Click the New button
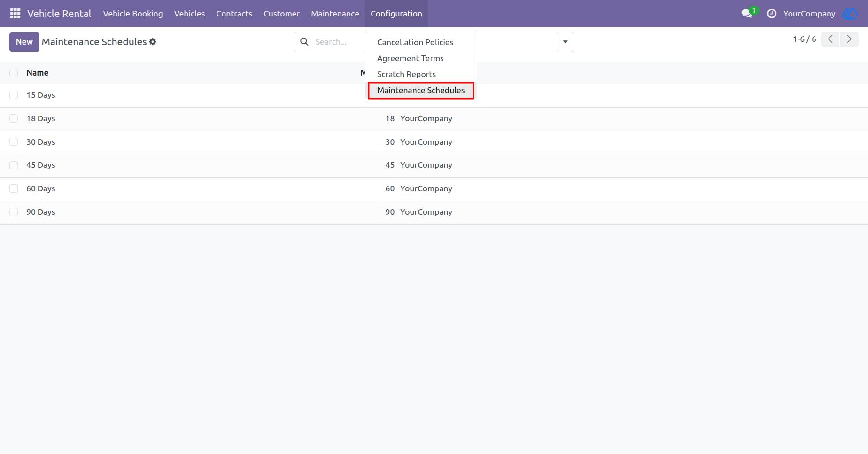The height and width of the screenshot is (454, 868). coord(24,42)
